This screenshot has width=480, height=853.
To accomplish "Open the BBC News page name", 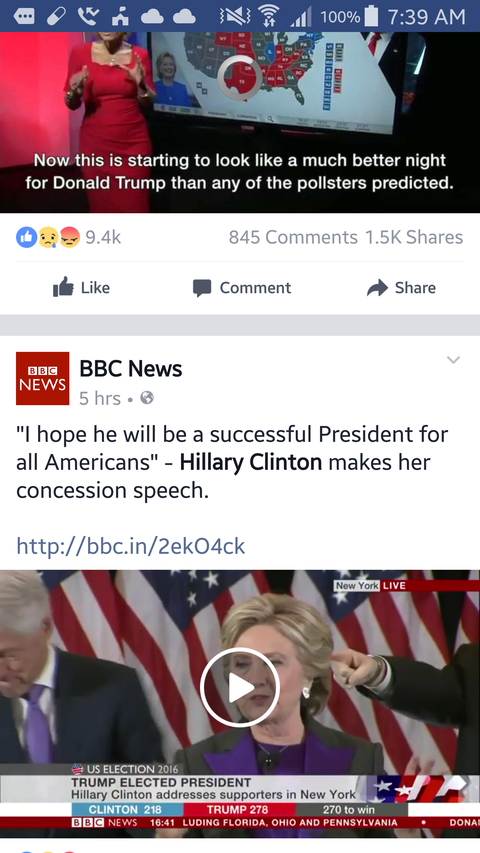I will [131, 369].
